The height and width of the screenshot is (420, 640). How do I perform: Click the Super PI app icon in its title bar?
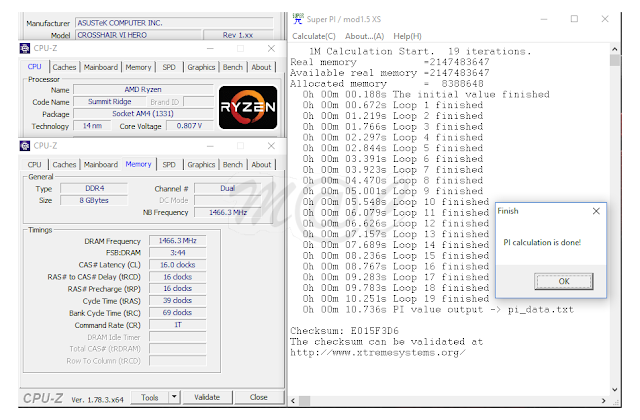pyautogui.click(x=298, y=19)
